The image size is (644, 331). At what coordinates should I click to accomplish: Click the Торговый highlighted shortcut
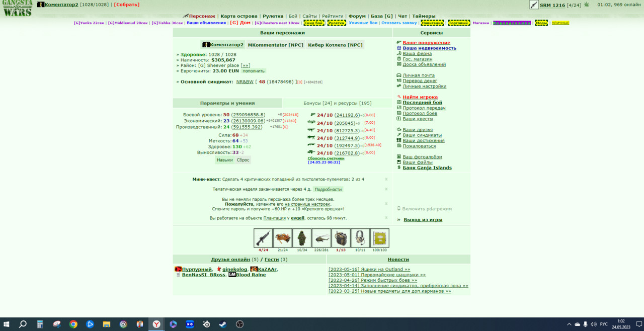458,23
